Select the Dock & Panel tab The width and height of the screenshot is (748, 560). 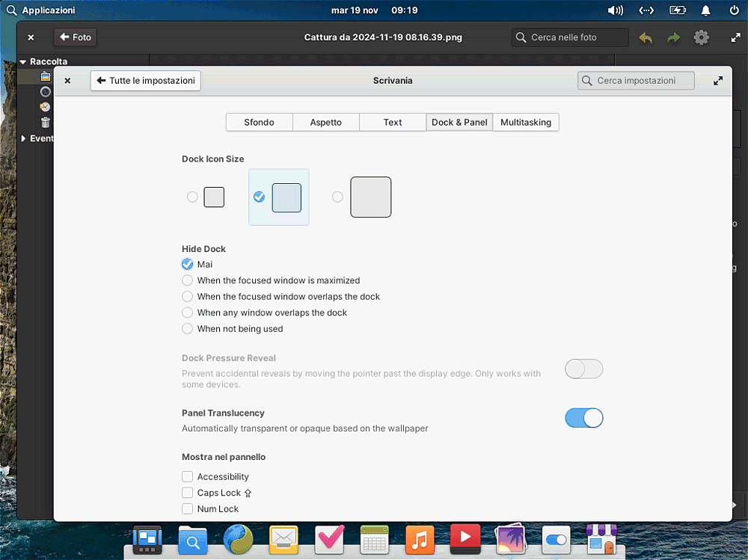(x=459, y=122)
